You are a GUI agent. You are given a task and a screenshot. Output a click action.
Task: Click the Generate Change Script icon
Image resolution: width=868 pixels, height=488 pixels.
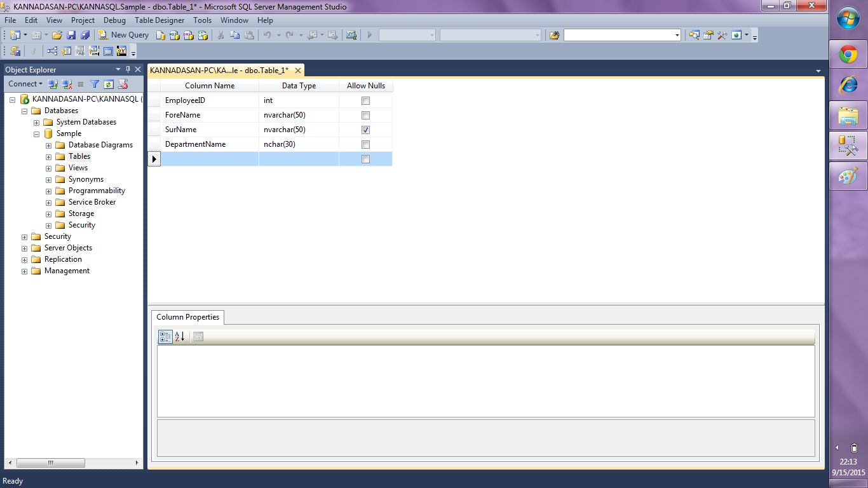(15, 51)
